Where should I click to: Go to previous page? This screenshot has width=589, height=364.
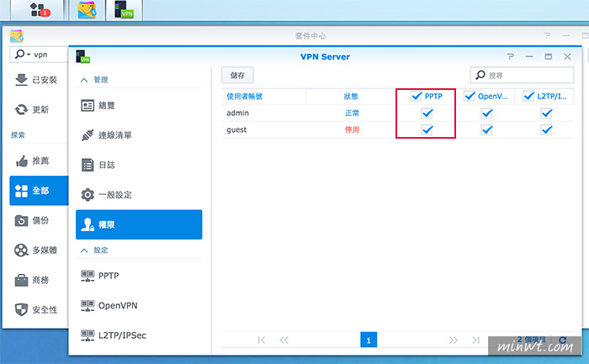coord(284,340)
